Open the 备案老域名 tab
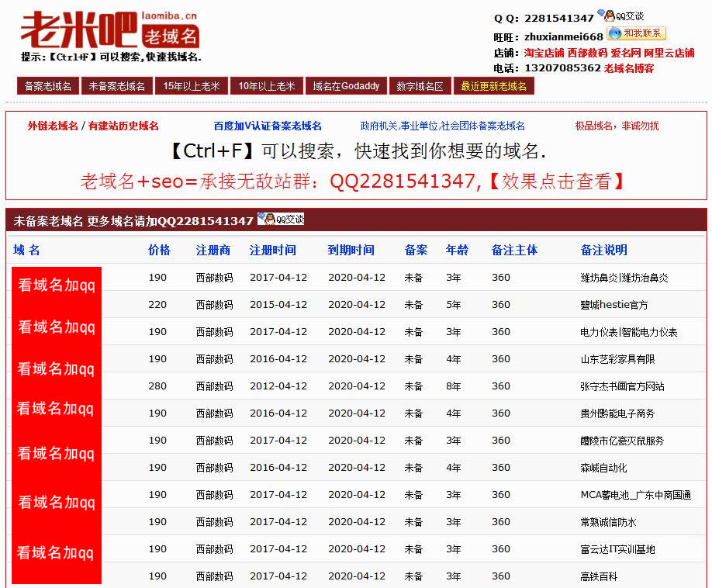 tap(48, 86)
